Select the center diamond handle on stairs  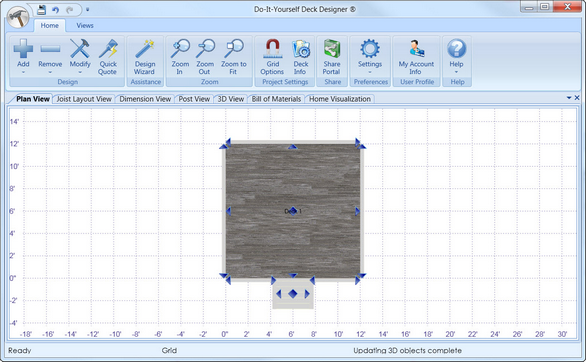[x=293, y=294]
